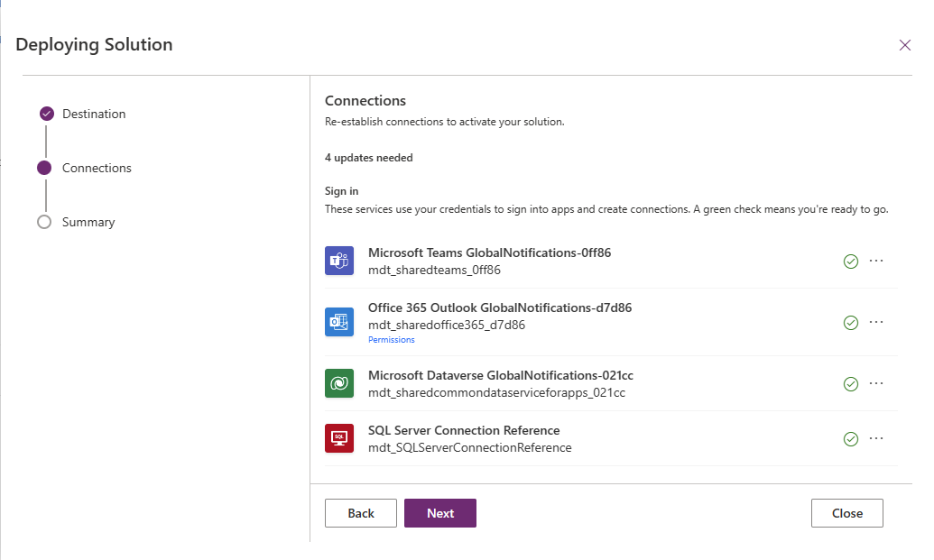
Task: Click the '4 updates needed' text
Action: pos(369,158)
